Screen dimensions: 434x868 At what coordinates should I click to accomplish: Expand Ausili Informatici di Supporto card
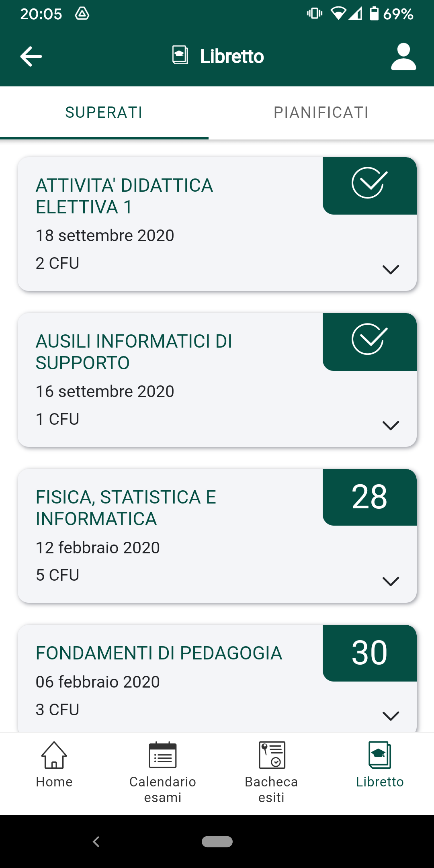[391, 425]
